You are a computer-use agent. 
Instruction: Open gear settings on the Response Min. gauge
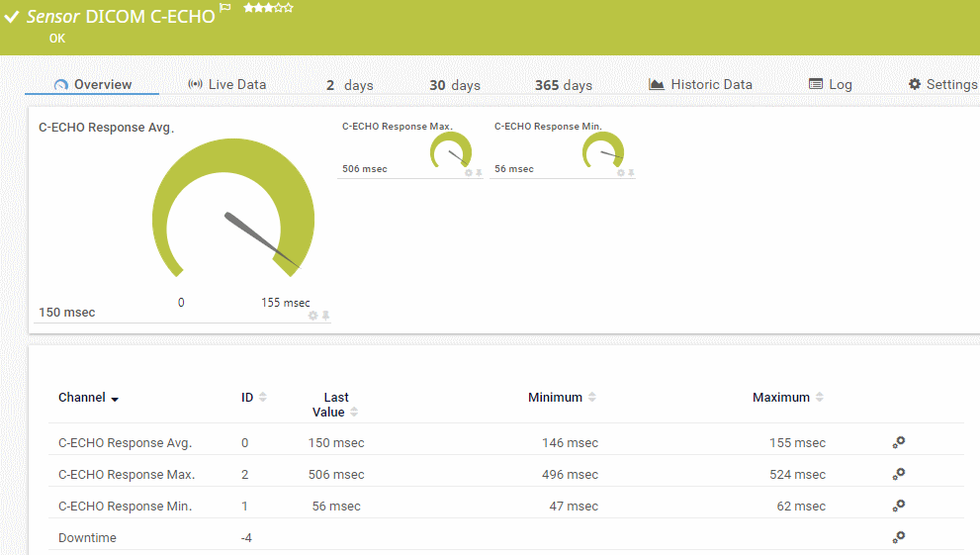[x=621, y=173]
